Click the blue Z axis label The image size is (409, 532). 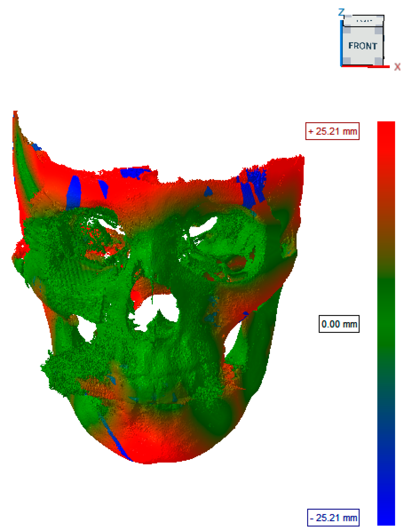pos(341,12)
